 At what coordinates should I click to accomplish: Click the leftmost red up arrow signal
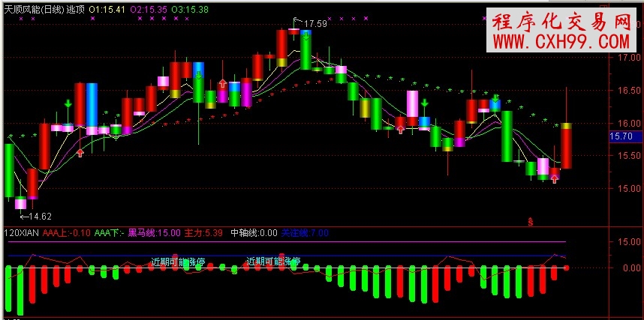pos(80,153)
